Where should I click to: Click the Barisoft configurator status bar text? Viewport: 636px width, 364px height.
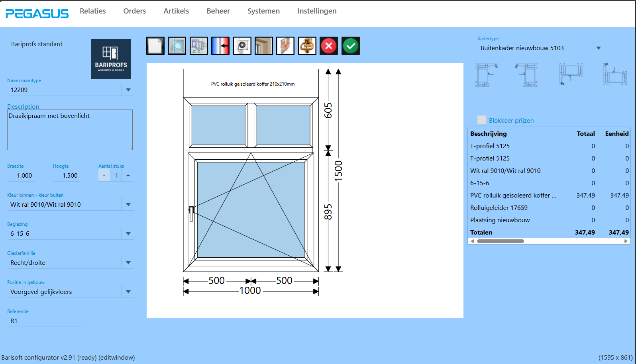(x=68, y=357)
